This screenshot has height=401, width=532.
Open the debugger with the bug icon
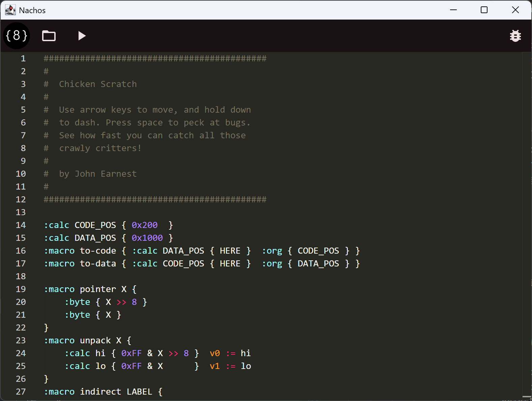(515, 36)
